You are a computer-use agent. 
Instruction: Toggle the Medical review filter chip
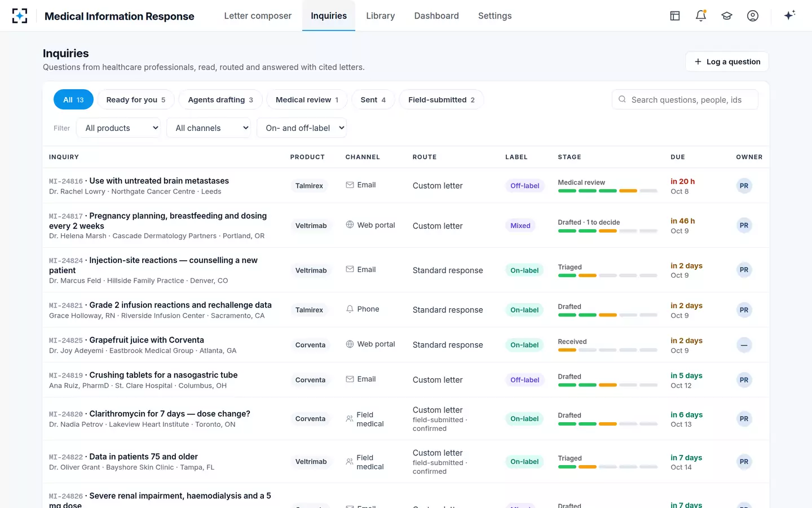point(307,100)
